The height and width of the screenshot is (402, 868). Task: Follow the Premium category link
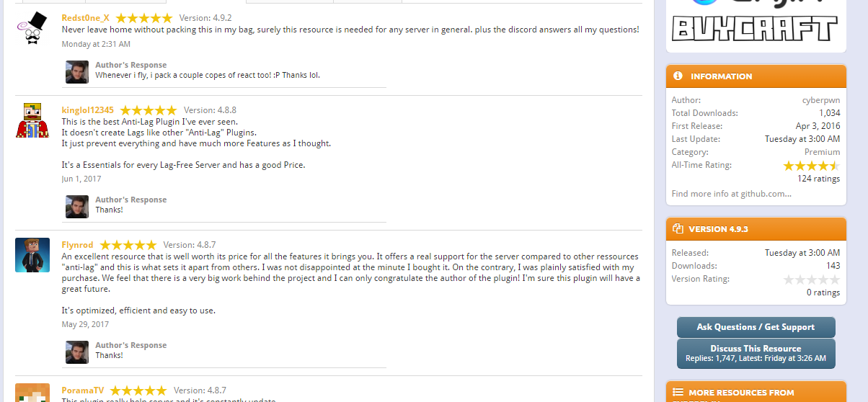pos(822,152)
